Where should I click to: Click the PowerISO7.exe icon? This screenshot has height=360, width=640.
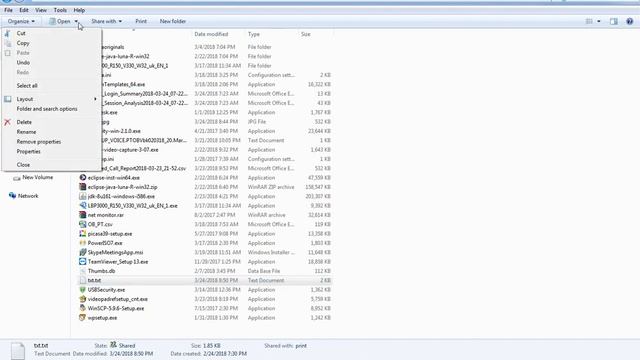coord(82,243)
